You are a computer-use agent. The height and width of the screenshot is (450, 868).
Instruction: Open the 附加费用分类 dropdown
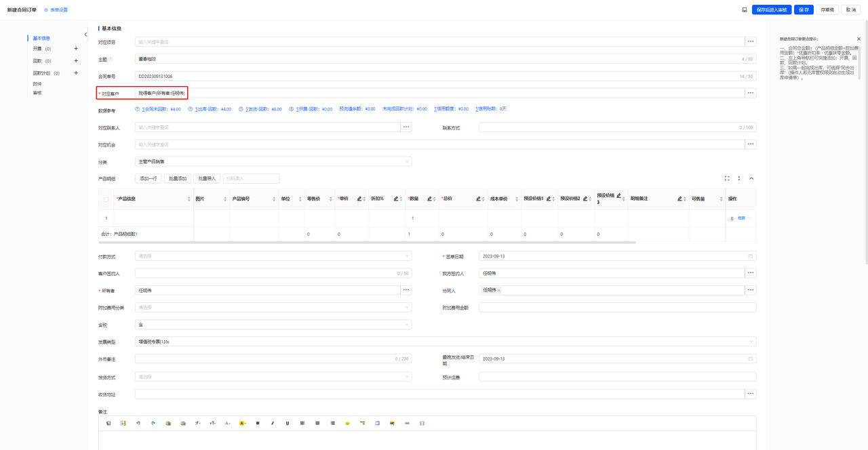(273, 308)
